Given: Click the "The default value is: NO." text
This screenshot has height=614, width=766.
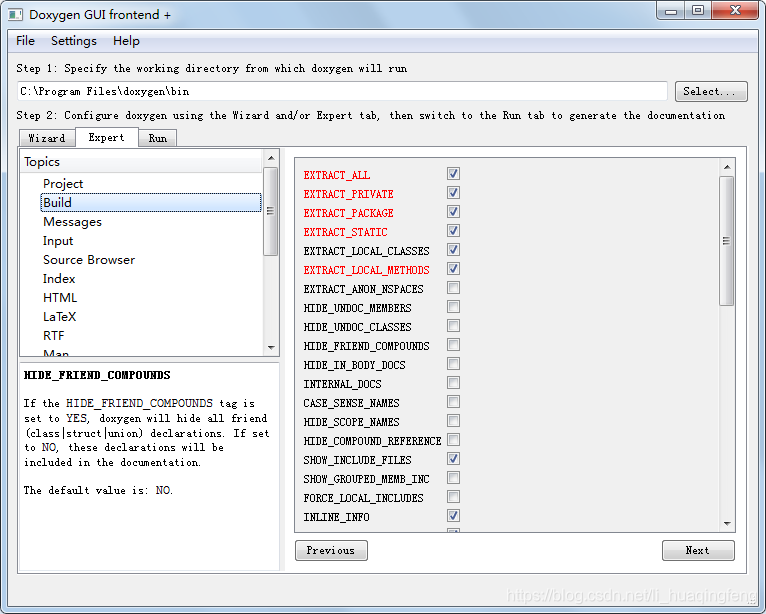Looking at the screenshot, I should 98,490.
